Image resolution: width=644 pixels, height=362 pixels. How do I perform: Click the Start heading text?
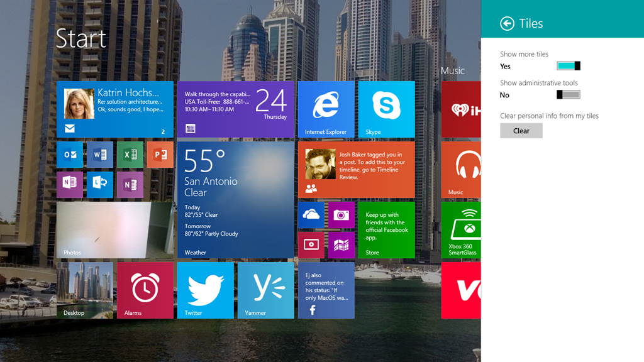pos(81,38)
